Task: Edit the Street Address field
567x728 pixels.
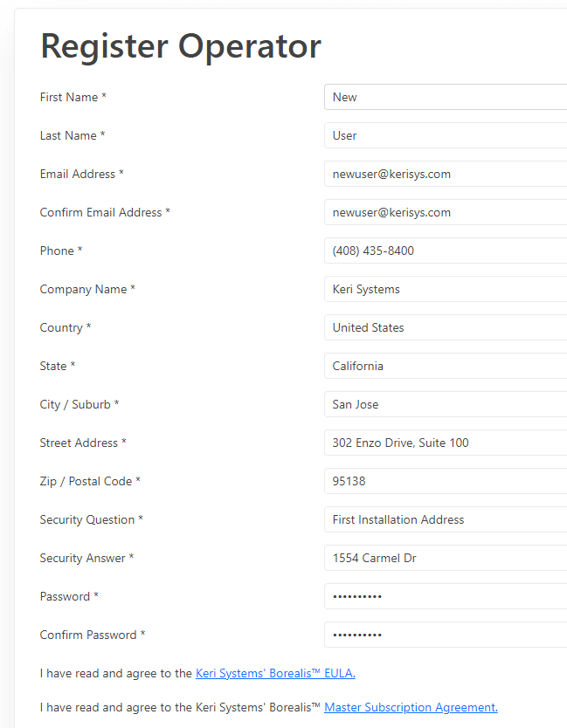Action: 446,443
